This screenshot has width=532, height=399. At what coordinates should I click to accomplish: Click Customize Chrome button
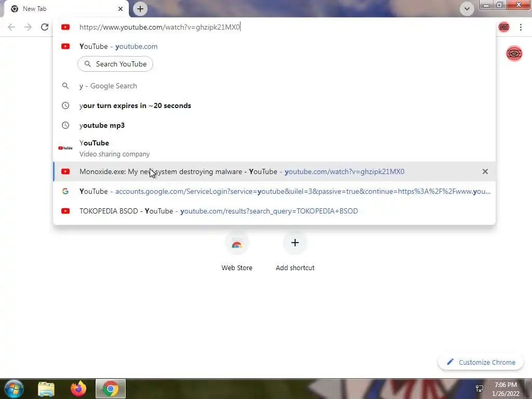[x=481, y=362]
